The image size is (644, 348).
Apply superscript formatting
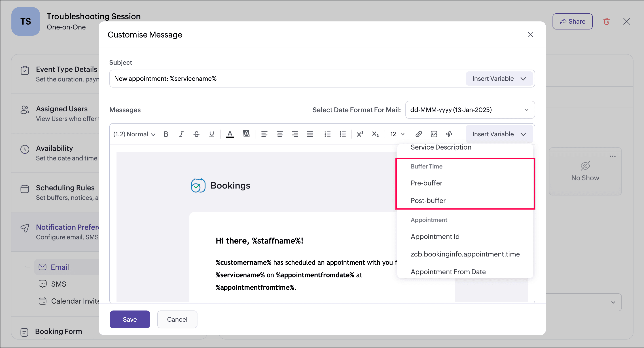[360, 134]
